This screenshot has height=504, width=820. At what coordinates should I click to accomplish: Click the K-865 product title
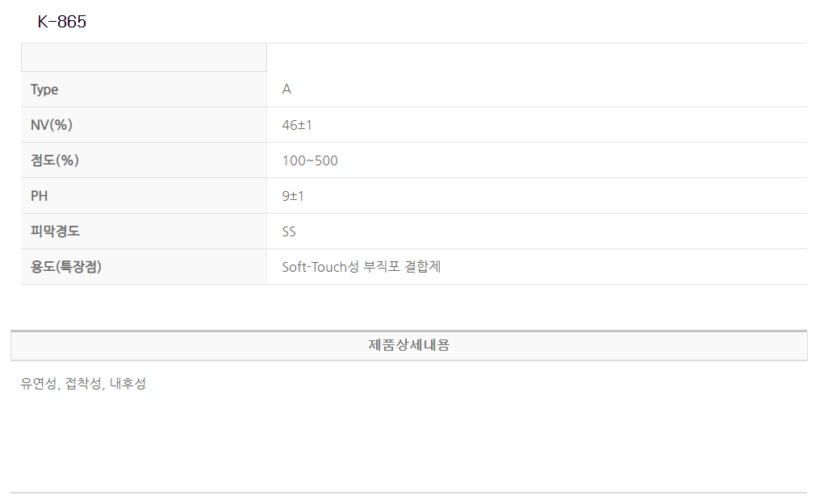click(x=62, y=23)
